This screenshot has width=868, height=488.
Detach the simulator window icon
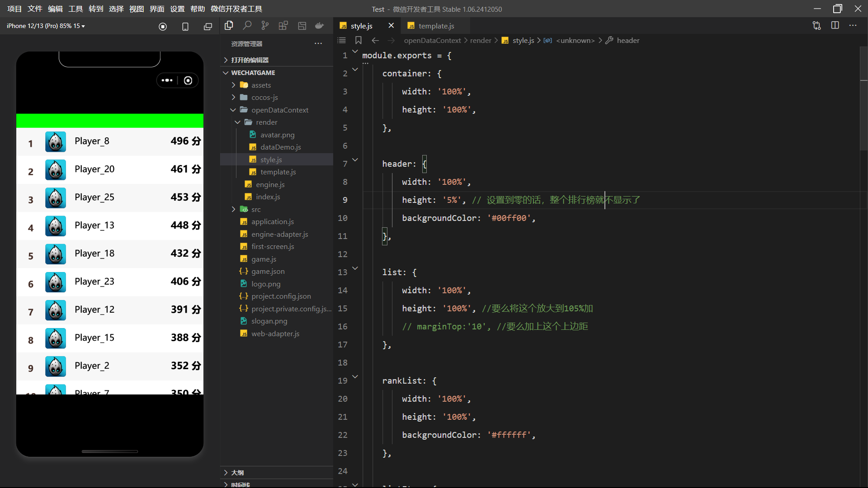coord(208,27)
